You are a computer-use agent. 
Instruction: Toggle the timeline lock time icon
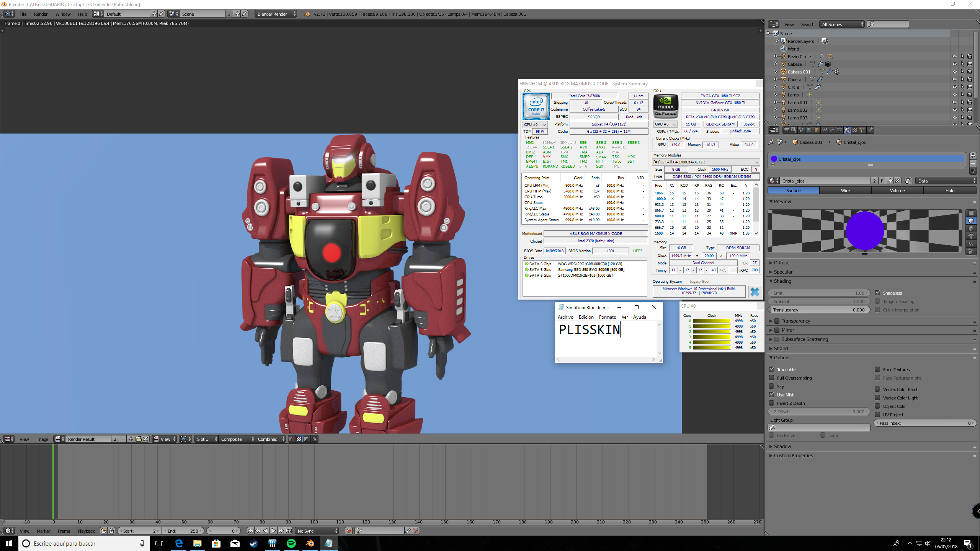(x=111, y=531)
